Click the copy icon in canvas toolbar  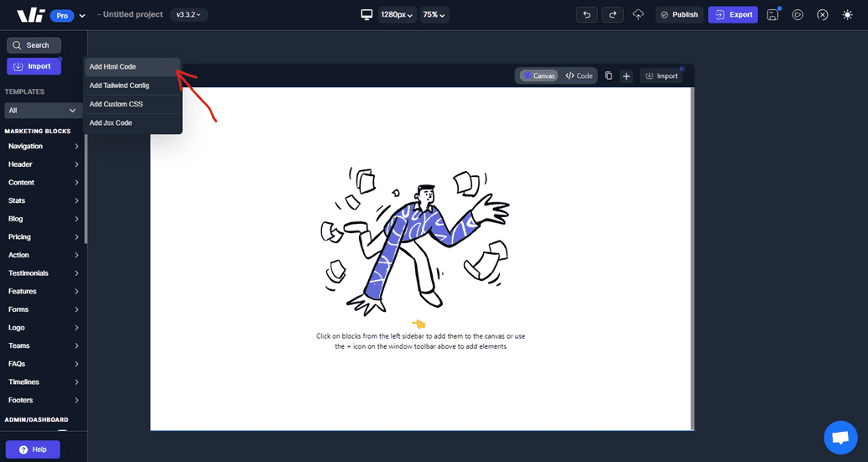(608, 75)
